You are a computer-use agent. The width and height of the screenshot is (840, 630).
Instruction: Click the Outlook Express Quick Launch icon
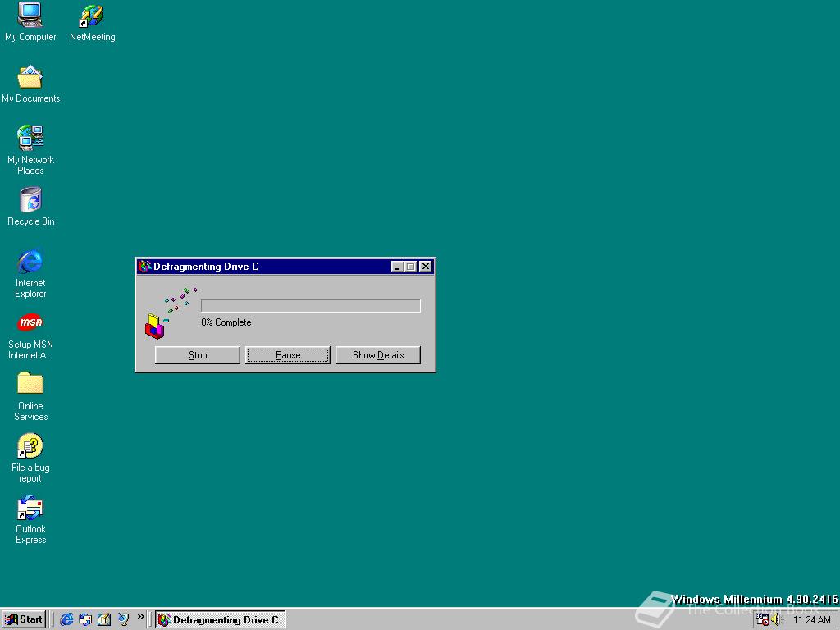85,620
